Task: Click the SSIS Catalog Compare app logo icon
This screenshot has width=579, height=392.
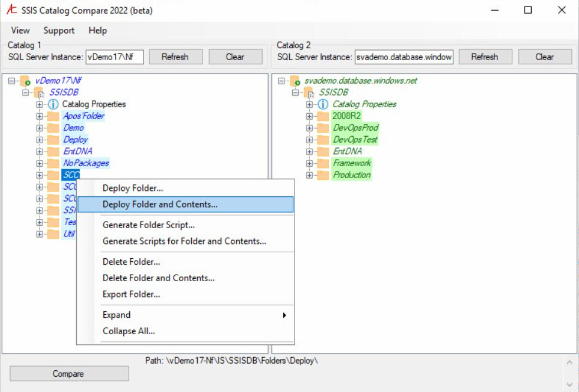Action: pos(12,9)
